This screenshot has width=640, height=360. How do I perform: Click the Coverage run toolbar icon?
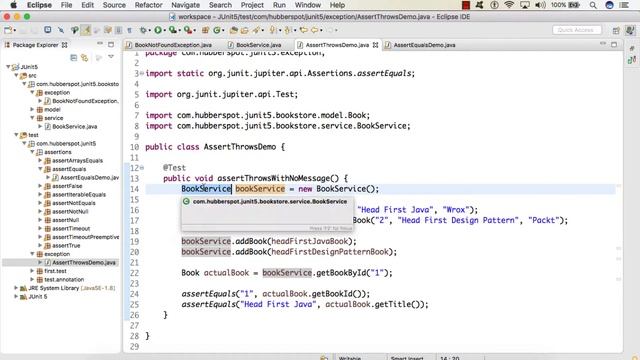pyautogui.click(x=173, y=30)
